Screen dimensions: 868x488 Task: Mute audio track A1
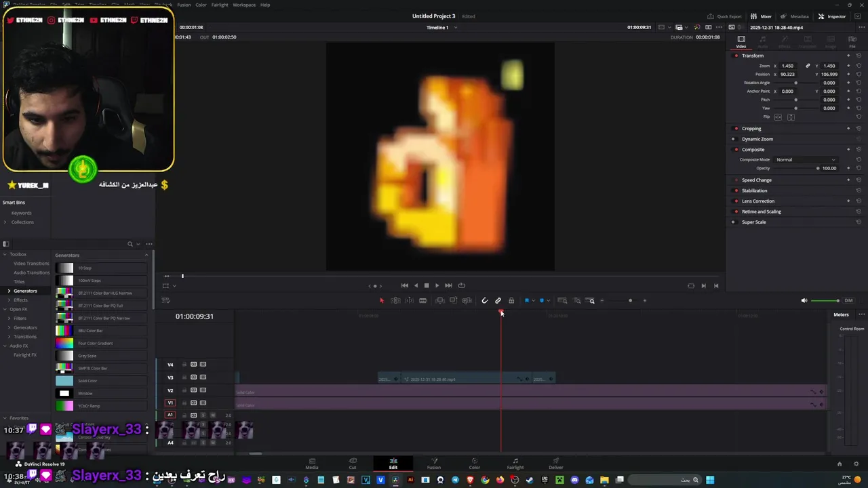point(212,415)
